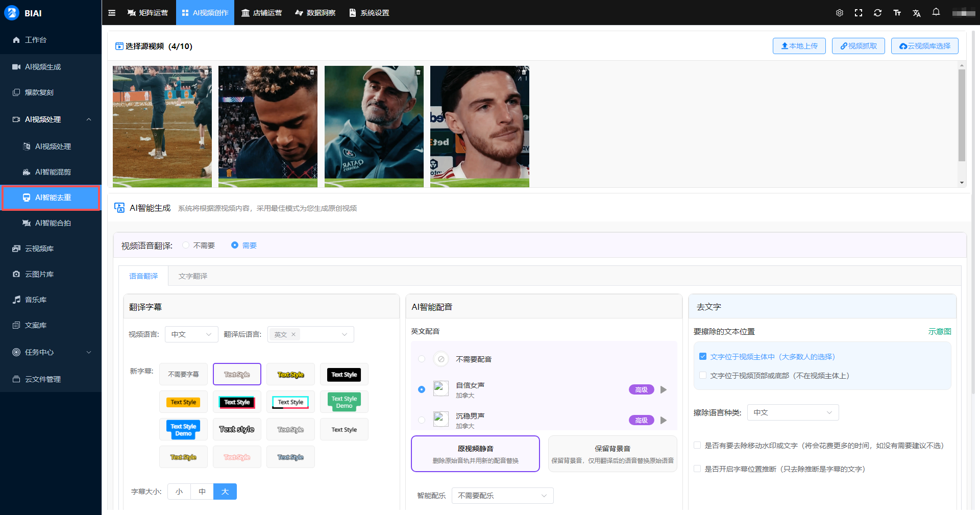
Task: Click the 云视频库选择 button
Action: pos(925,46)
